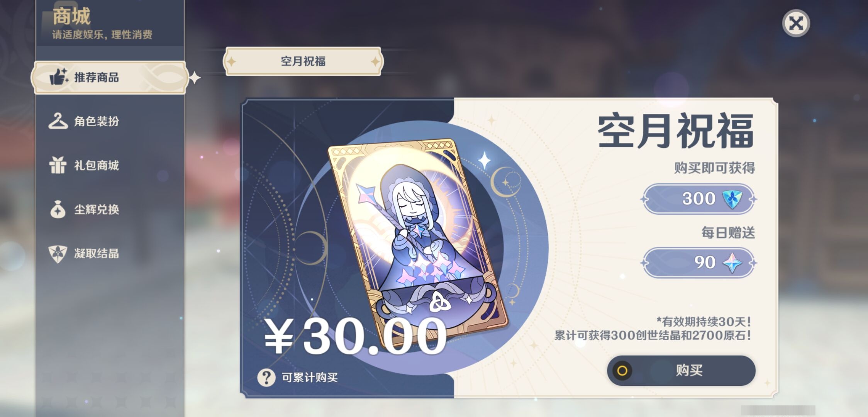Click the 90 daily primogem reward pill
Viewport: 868px width, 417px height.
(699, 263)
